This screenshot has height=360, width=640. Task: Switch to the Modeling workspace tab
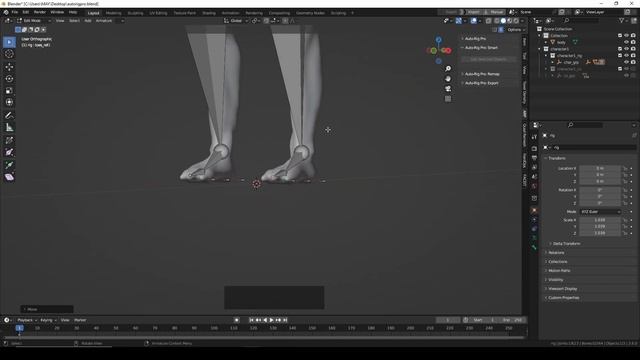pyautogui.click(x=113, y=13)
